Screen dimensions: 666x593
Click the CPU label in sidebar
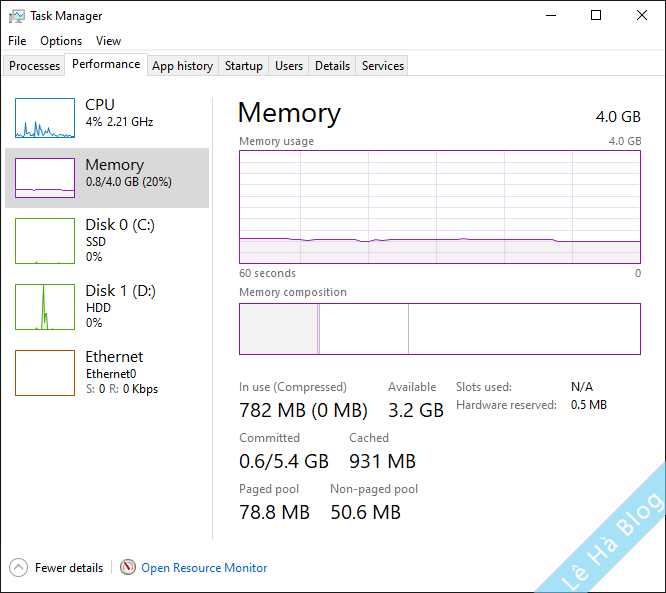tap(100, 104)
